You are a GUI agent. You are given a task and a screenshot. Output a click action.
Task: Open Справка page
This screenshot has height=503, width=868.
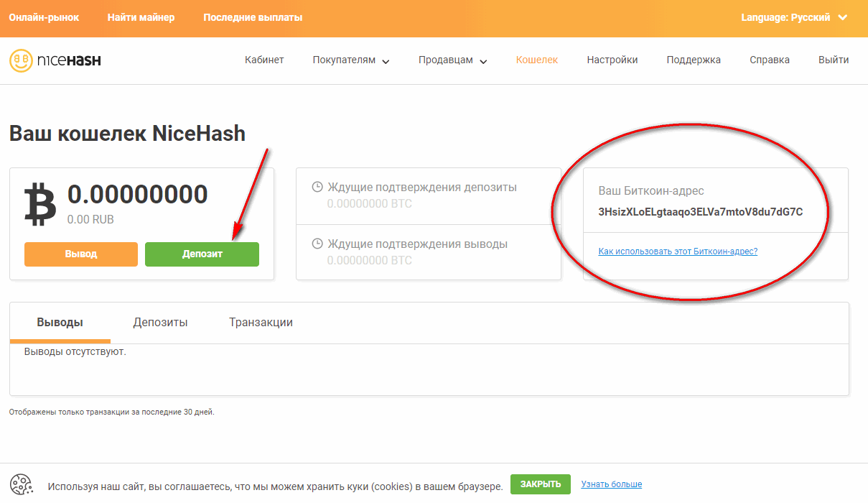pos(770,60)
